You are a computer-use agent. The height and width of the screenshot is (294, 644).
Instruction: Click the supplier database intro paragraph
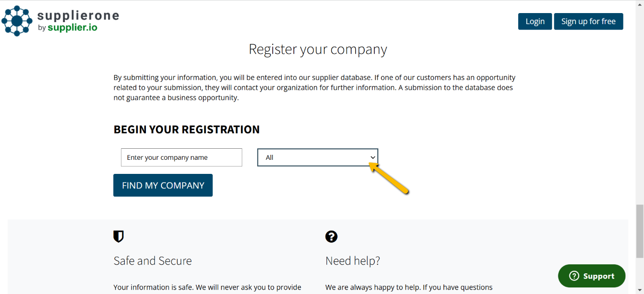(314, 87)
